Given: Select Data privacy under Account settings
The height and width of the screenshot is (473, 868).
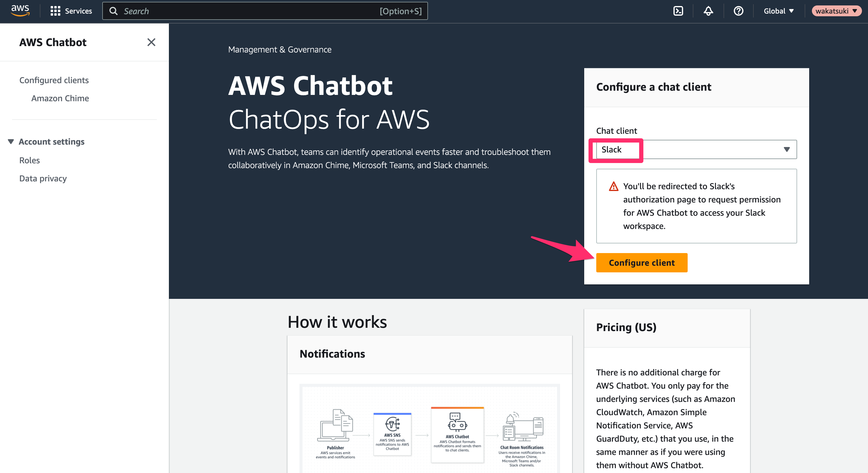Looking at the screenshot, I should pos(43,178).
